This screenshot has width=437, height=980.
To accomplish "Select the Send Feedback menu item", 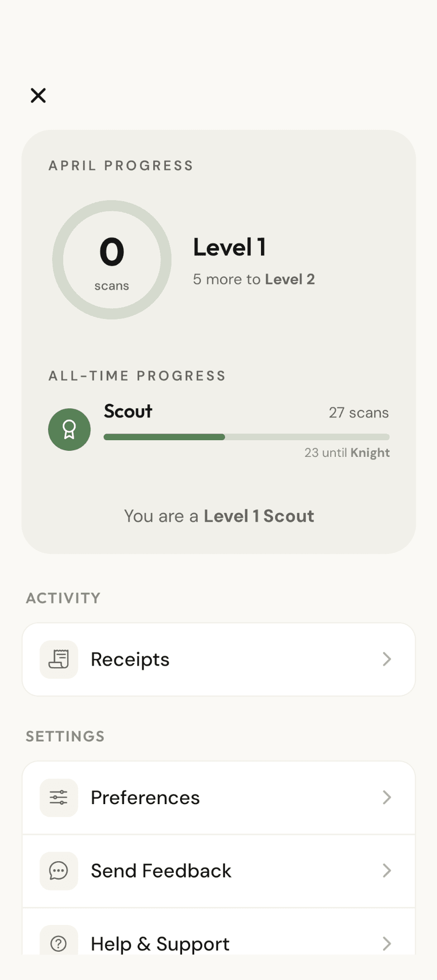I will 161,870.
